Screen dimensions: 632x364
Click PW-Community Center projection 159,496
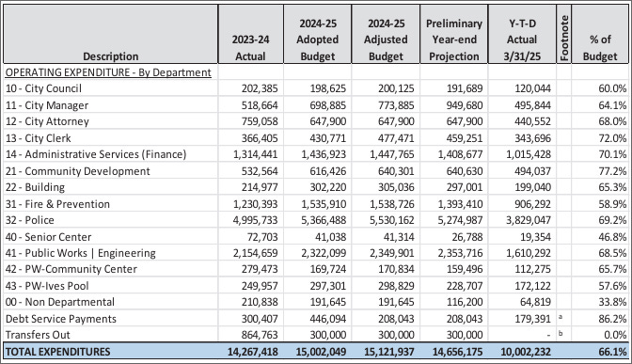click(x=465, y=269)
